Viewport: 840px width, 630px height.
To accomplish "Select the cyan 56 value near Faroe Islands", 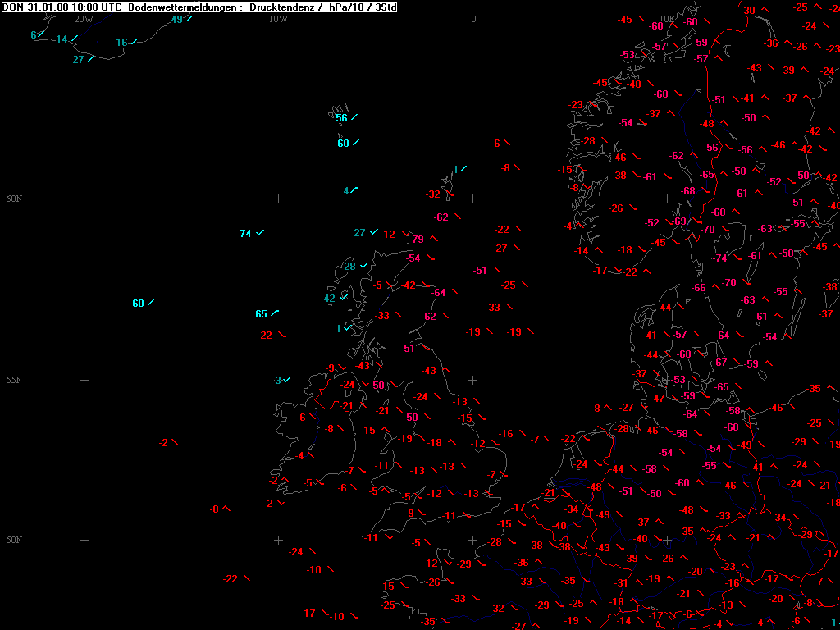I will (341, 118).
